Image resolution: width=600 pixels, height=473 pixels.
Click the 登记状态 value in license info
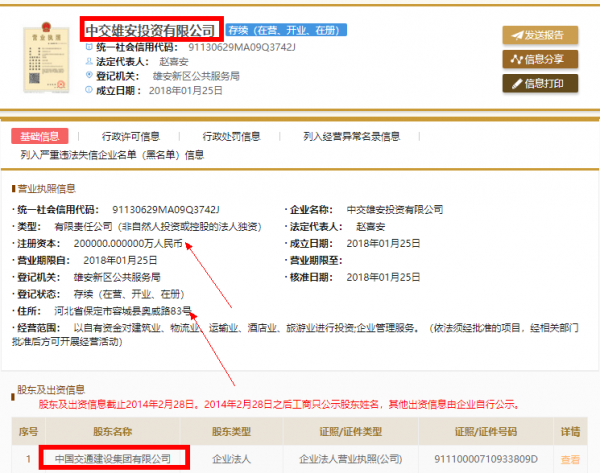pos(129,294)
